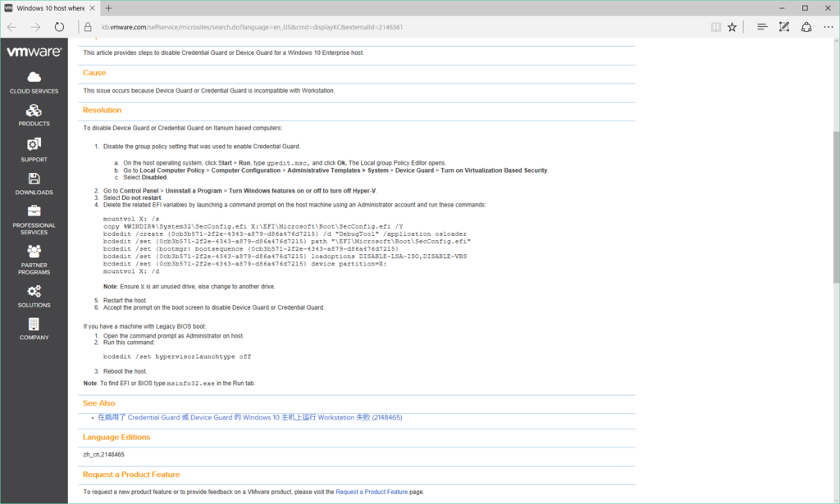The width and height of the screenshot is (840, 504).
Task: Open the Hub lines icon
Action: [762, 27]
